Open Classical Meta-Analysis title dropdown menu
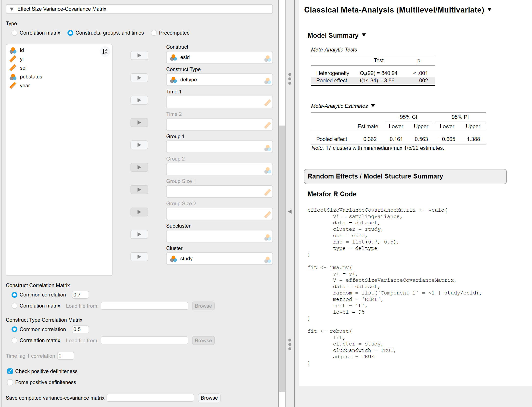Viewport: 532px width, 407px height. (x=489, y=10)
